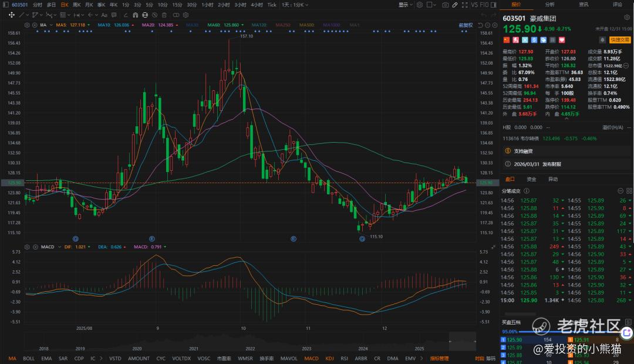Select the text annotation Aa tool

click(104, 15)
